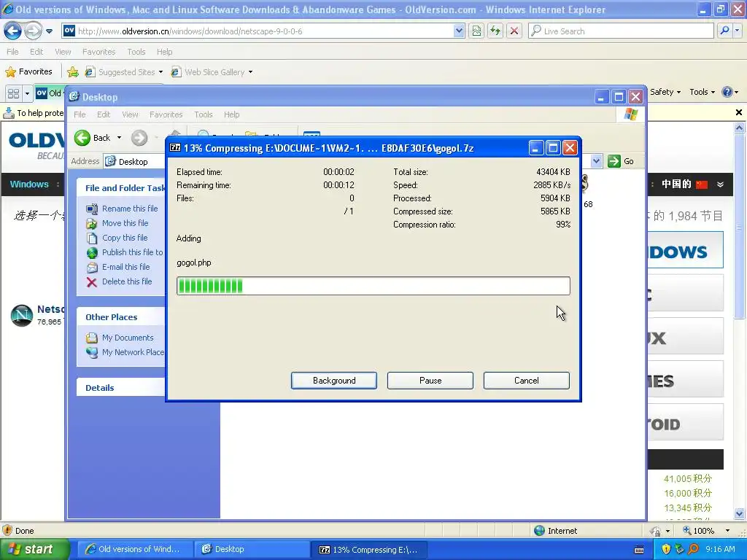The width and height of the screenshot is (747, 560).
Task: Click the Windows tab on OldVersion page
Action: [x=29, y=184]
